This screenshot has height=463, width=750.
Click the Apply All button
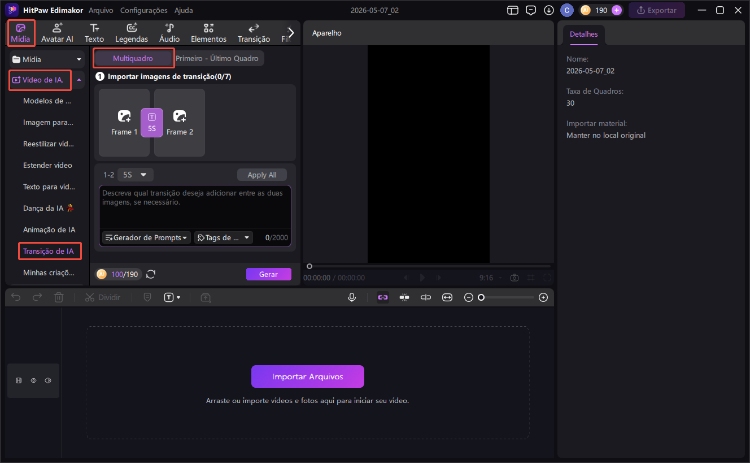pos(262,175)
